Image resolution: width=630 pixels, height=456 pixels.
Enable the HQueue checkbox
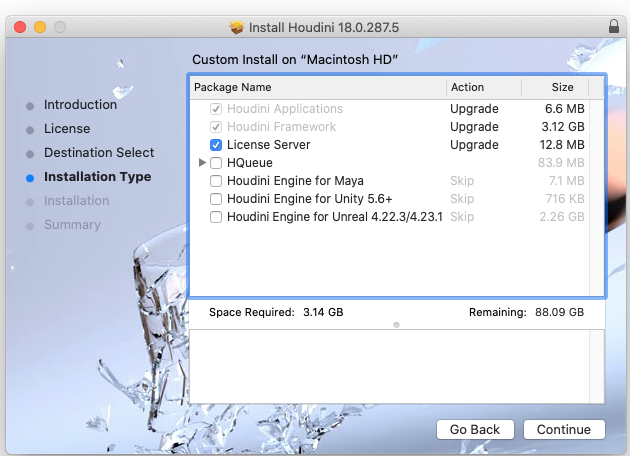pos(216,163)
